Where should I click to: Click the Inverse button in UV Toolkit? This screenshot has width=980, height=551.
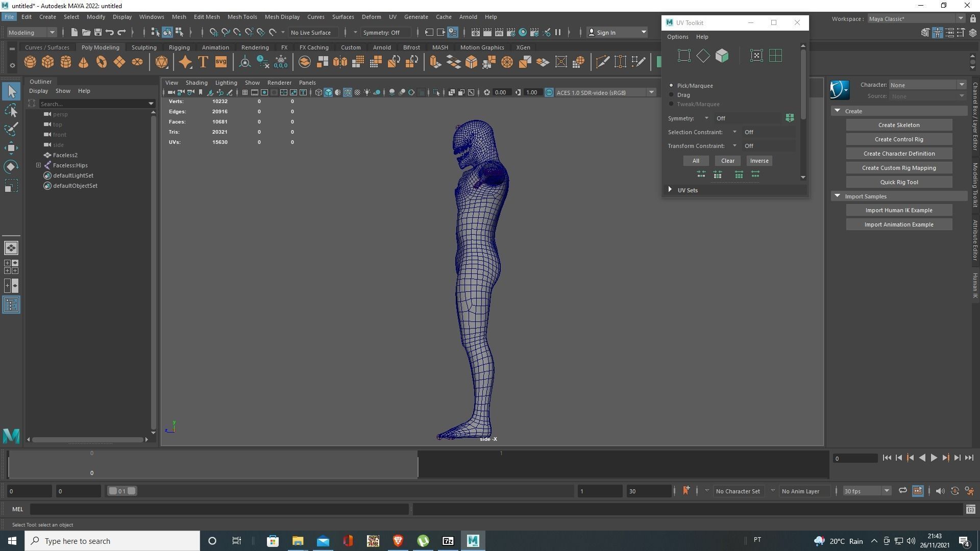coord(759,161)
